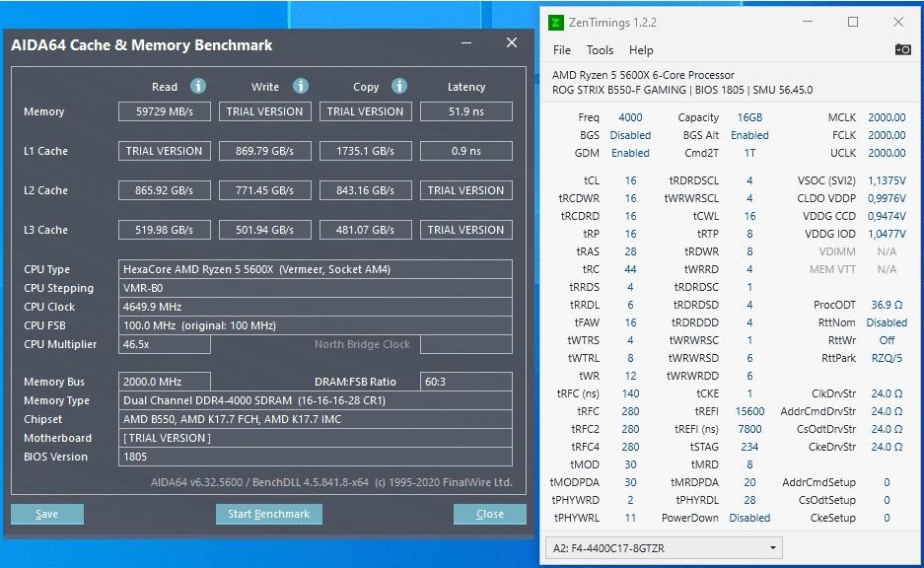This screenshot has width=924, height=568.
Task: Click the DRAM:FSB Ratio 60:3 field
Action: pyautogui.click(x=466, y=382)
